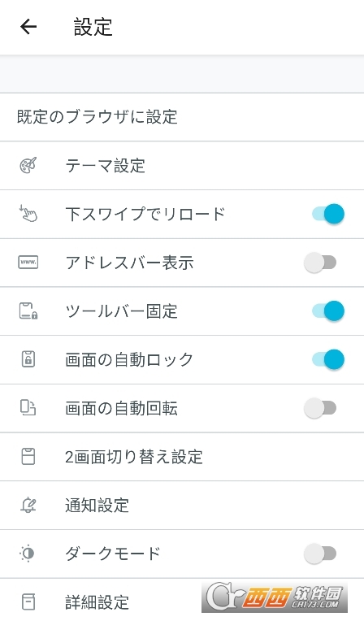Click the screen rotation icon
Screen dimensions: 364x621
(28, 407)
